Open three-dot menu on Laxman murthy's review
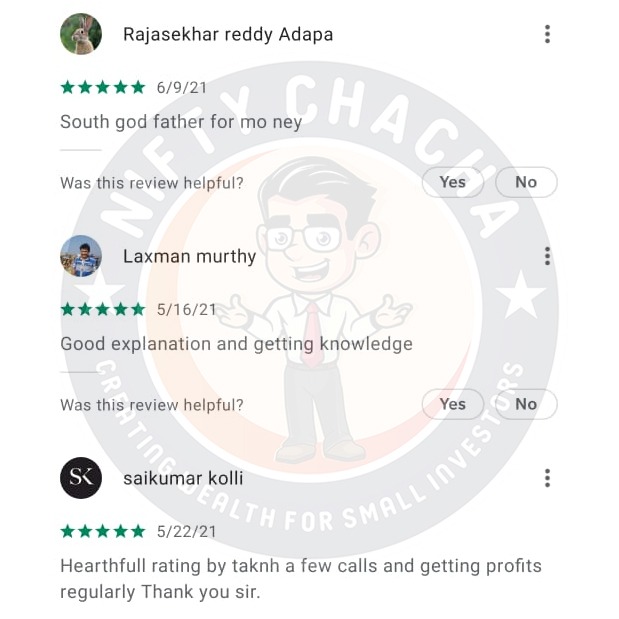This screenshot has height=619, width=619. pos(547,256)
